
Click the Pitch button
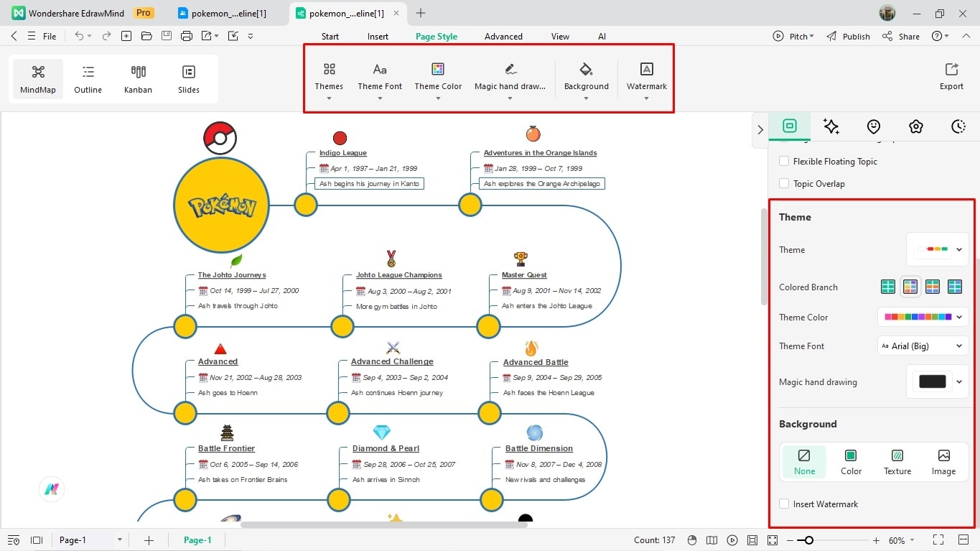(x=793, y=37)
